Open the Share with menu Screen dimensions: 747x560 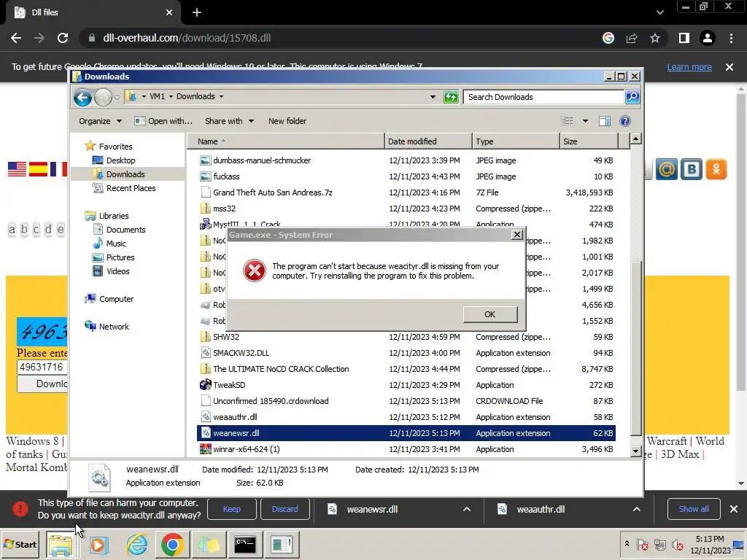tap(229, 121)
